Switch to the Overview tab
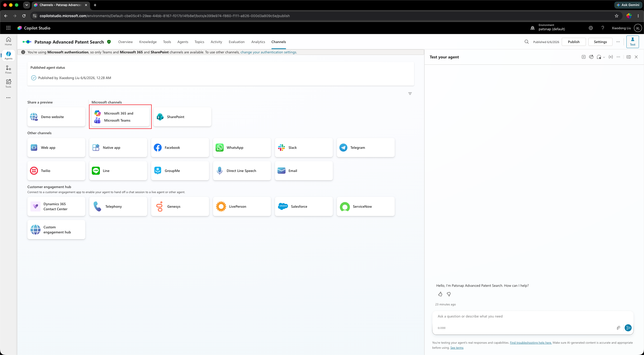The image size is (644, 355). pos(125,42)
